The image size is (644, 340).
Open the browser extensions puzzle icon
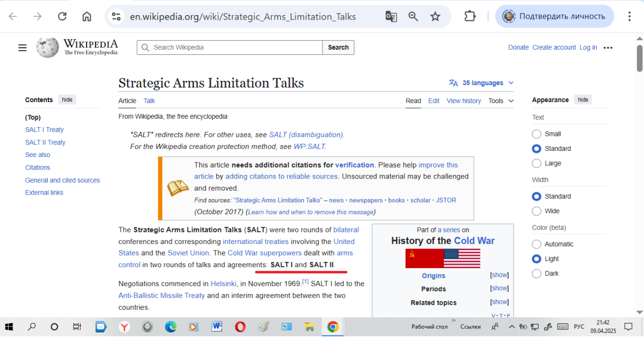[x=469, y=17]
